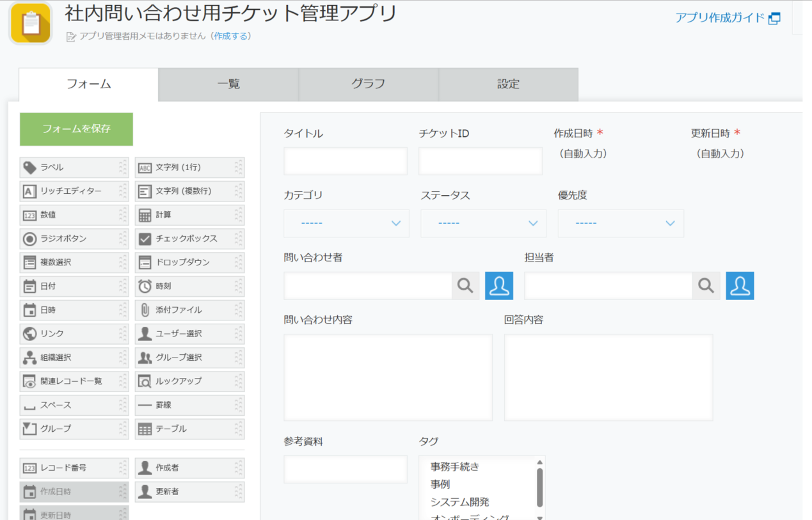
Task: Click the タグ list scrollbar
Action: [539, 487]
